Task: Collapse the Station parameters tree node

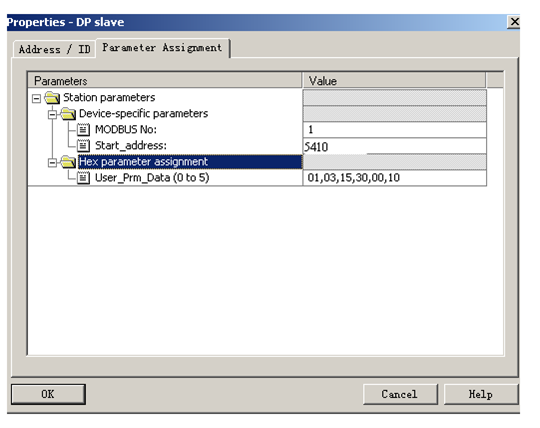Action: point(36,99)
